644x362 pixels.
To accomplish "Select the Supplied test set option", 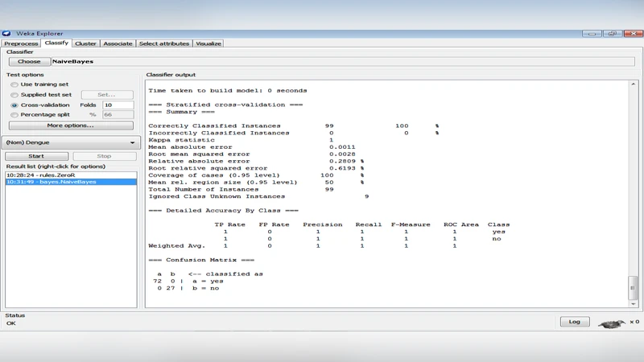I will pyautogui.click(x=14, y=95).
